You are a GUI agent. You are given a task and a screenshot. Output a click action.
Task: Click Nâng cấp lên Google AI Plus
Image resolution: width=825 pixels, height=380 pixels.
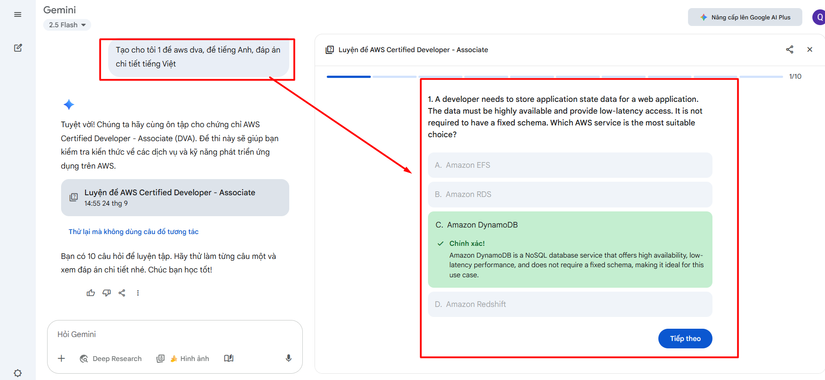[x=745, y=17]
